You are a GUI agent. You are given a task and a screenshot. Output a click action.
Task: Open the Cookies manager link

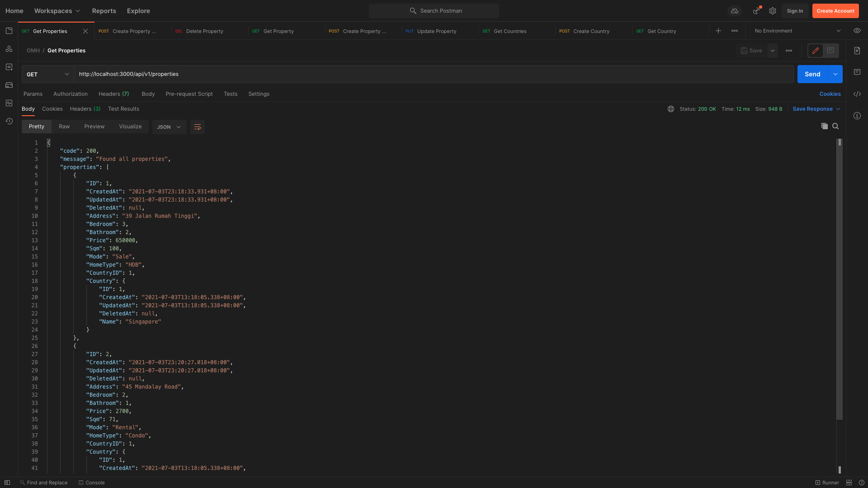point(830,94)
